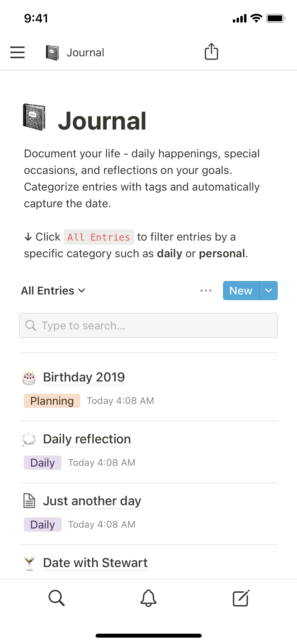Open notifications bell icon
Screen dimensions: 297x644
tap(148, 598)
